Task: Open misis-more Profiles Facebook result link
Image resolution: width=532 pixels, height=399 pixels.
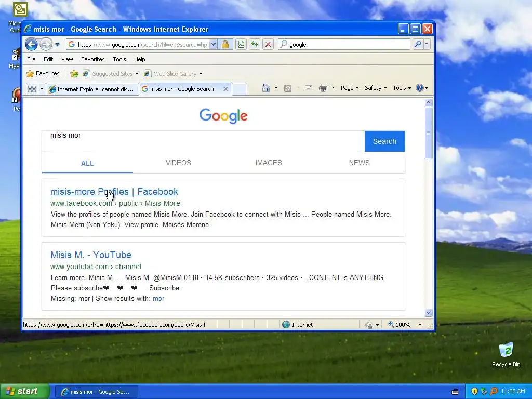Action: point(114,192)
